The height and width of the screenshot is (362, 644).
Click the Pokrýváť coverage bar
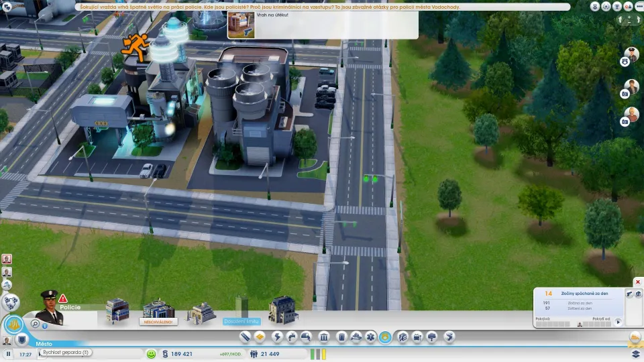[553, 324]
